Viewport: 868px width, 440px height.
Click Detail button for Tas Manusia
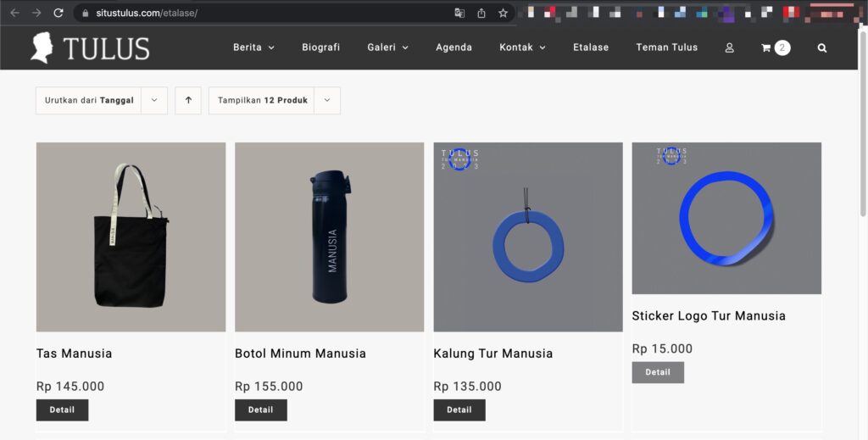[62, 410]
